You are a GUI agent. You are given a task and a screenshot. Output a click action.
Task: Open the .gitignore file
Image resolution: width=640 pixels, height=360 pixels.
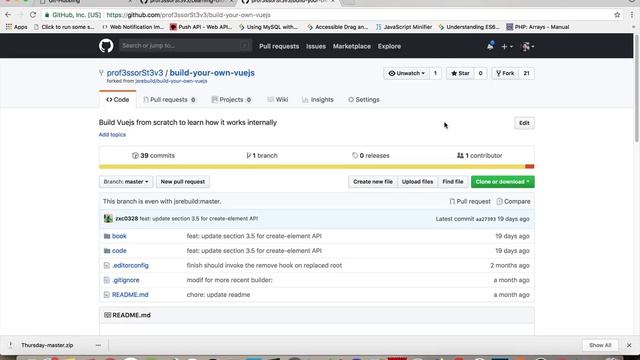126,280
